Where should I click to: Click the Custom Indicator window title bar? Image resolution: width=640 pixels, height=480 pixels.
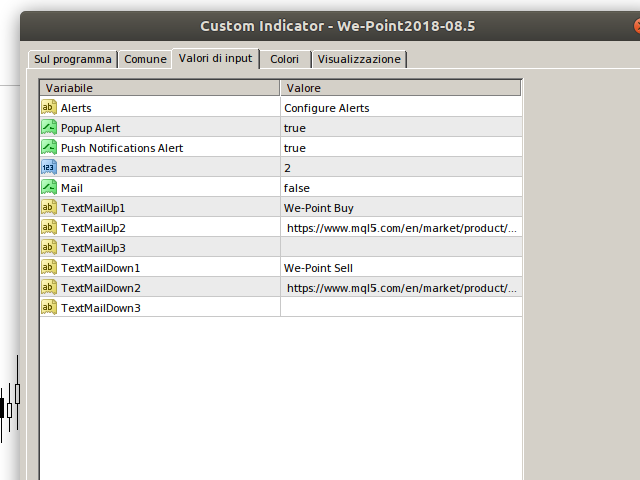click(330, 26)
